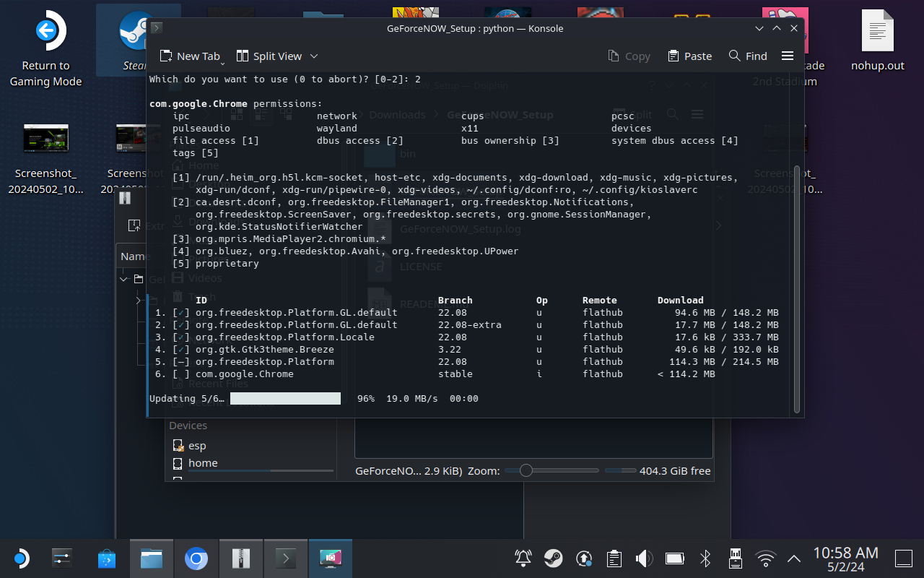
Task: Open Bluetooth tray icon
Action: 705,558
